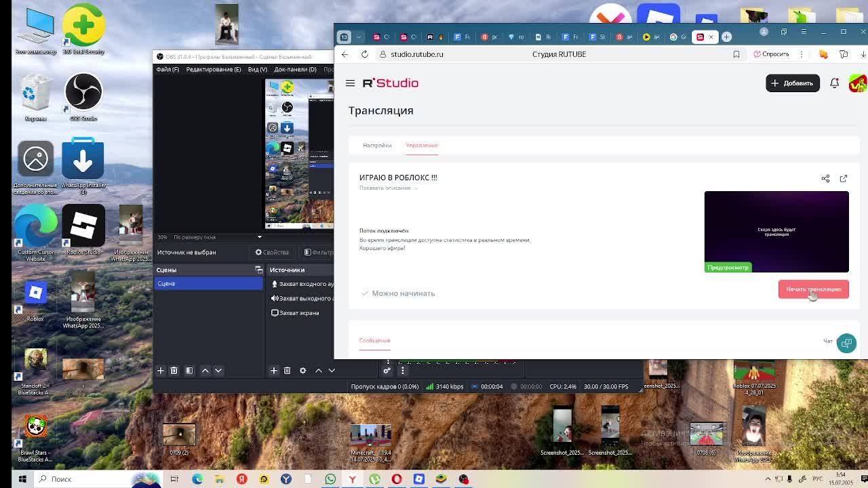Move source up in OBS Sources panel

[318, 371]
